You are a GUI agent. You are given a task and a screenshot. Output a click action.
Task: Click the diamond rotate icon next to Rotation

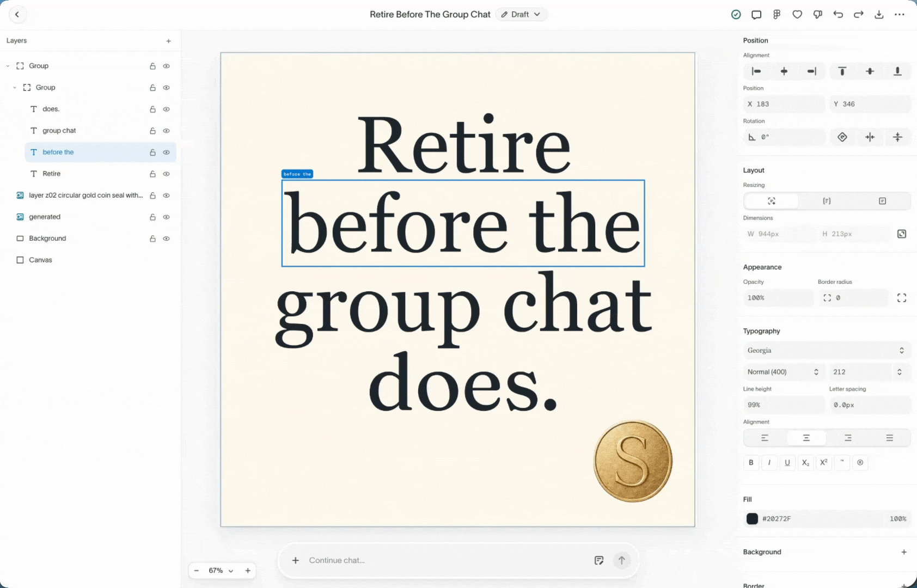(842, 137)
